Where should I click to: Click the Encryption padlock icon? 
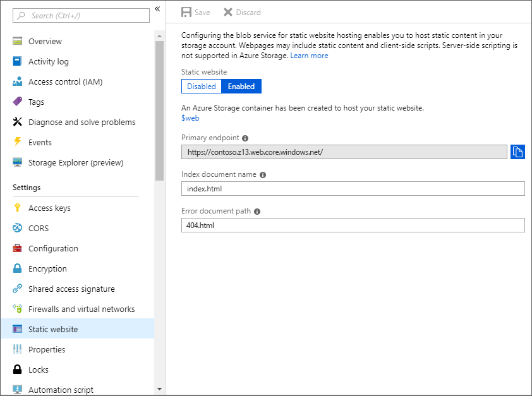point(17,268)
